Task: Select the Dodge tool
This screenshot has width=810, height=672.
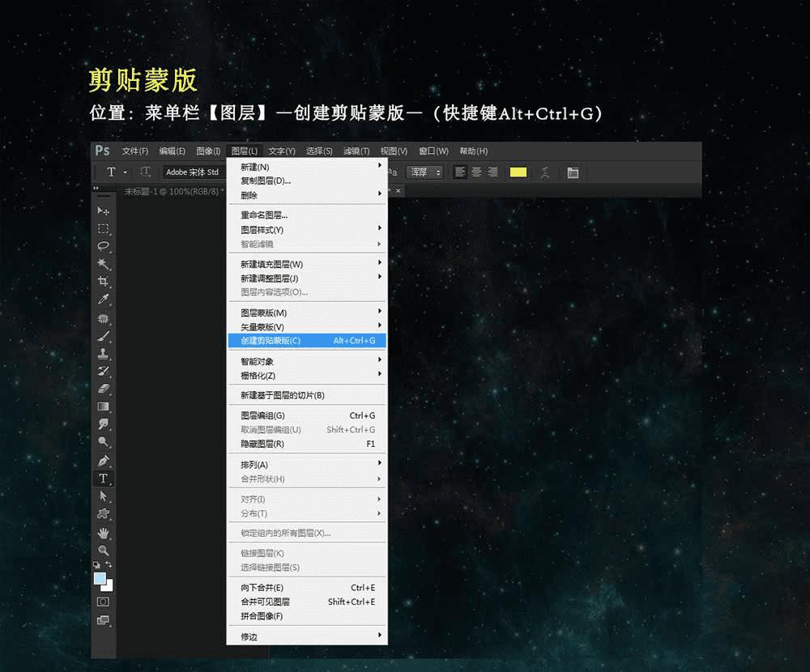Action: point(104,441)
